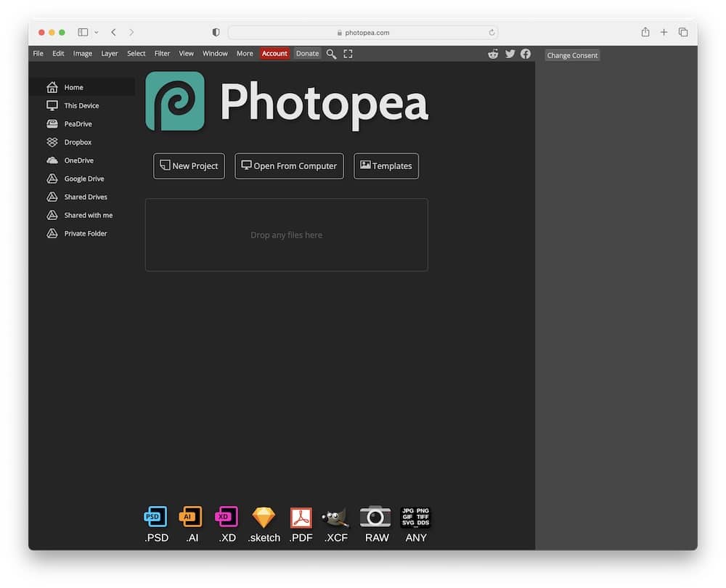Open the Facebook social link icon
726x588 pixels.
526,54
